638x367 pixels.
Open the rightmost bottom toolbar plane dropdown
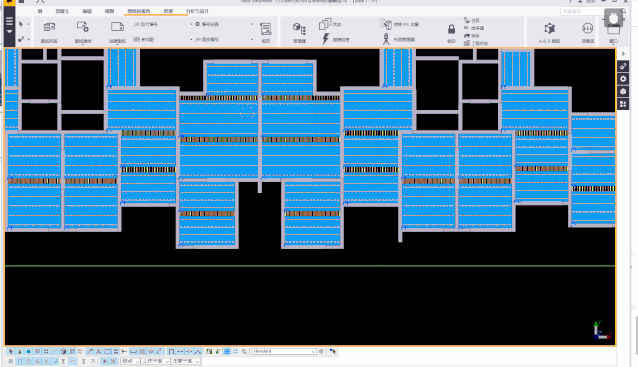point(186,361)
